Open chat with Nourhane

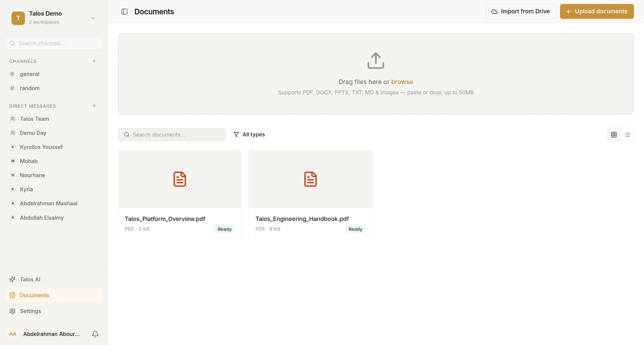54,175
